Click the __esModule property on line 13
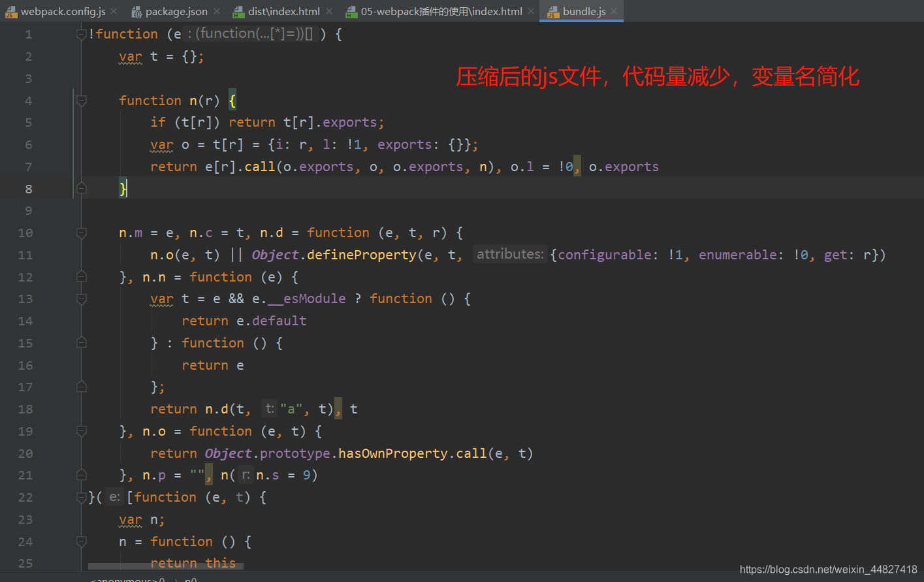Screen dimensions: 924x582 [307, 299]
